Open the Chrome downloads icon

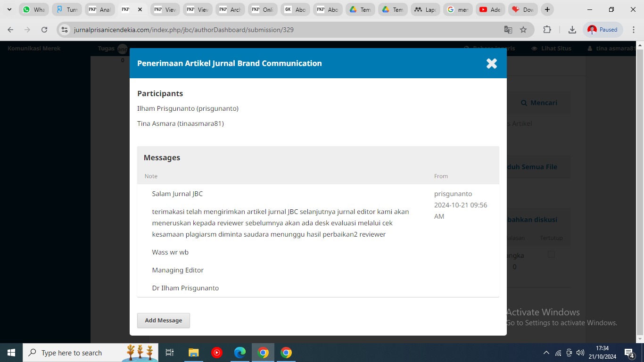click(572, 30)
